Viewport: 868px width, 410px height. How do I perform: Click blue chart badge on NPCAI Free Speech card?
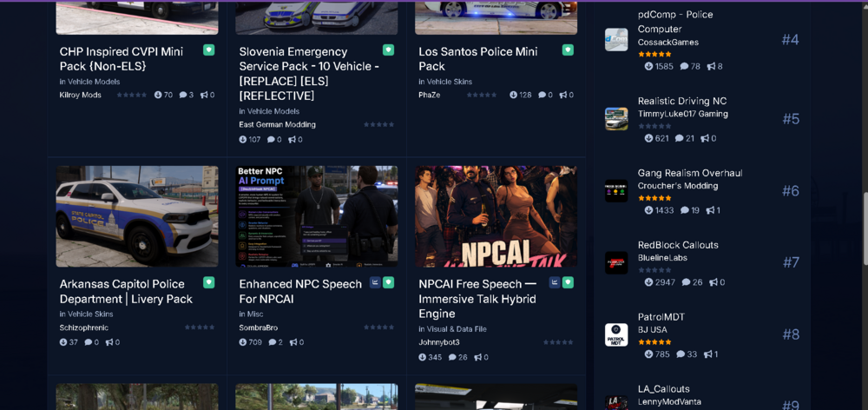click(x=555, y=282)
